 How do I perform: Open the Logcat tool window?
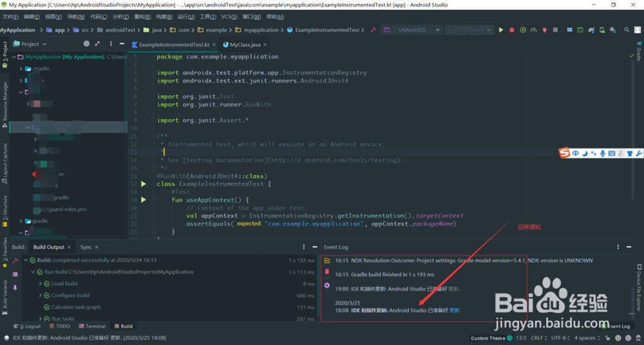(28, 326)
